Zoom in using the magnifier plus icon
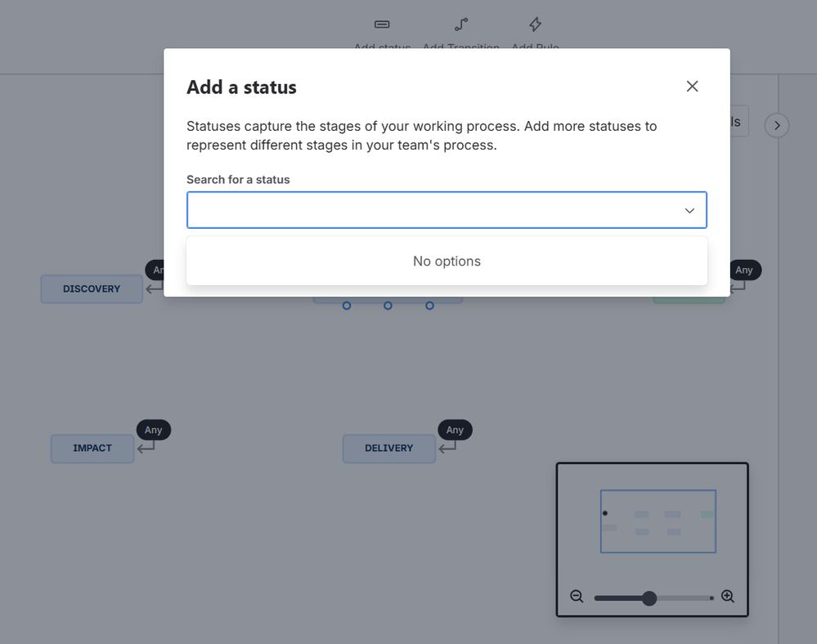817x644 pixels. pos(727,597)
